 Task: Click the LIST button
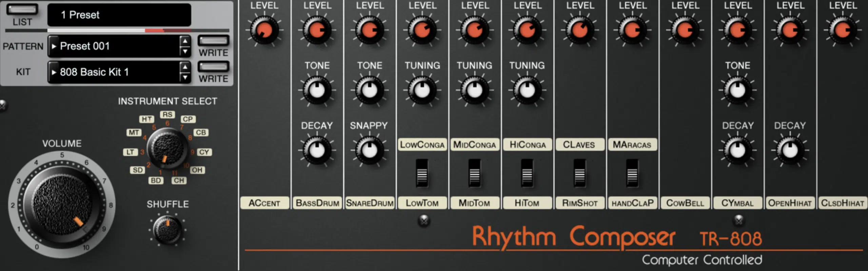point(22,9)
